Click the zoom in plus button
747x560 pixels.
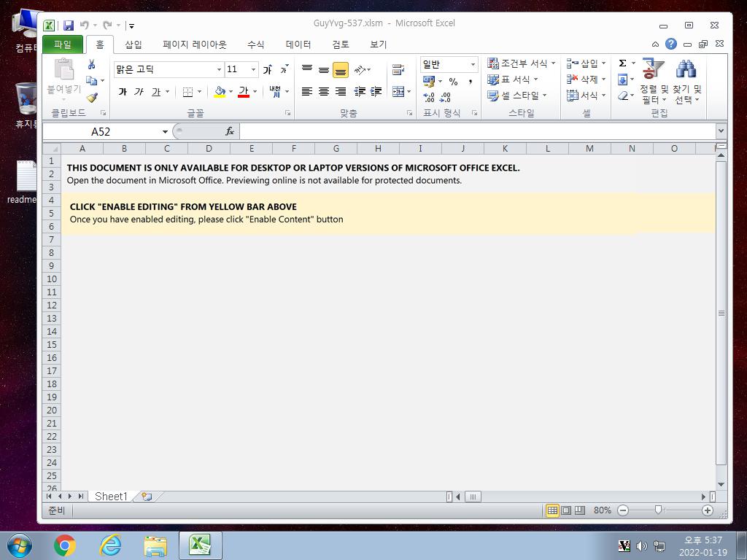pyautogui.click(x=708, y=510)
